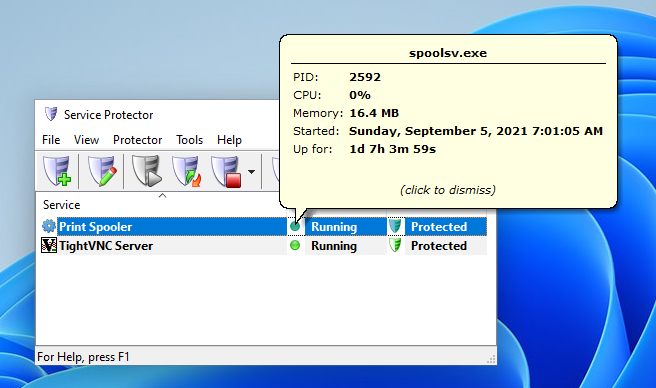656x388 pixels.
Task: Open the dropdown arrow beside Stop icon
Action: coord(251,172)
